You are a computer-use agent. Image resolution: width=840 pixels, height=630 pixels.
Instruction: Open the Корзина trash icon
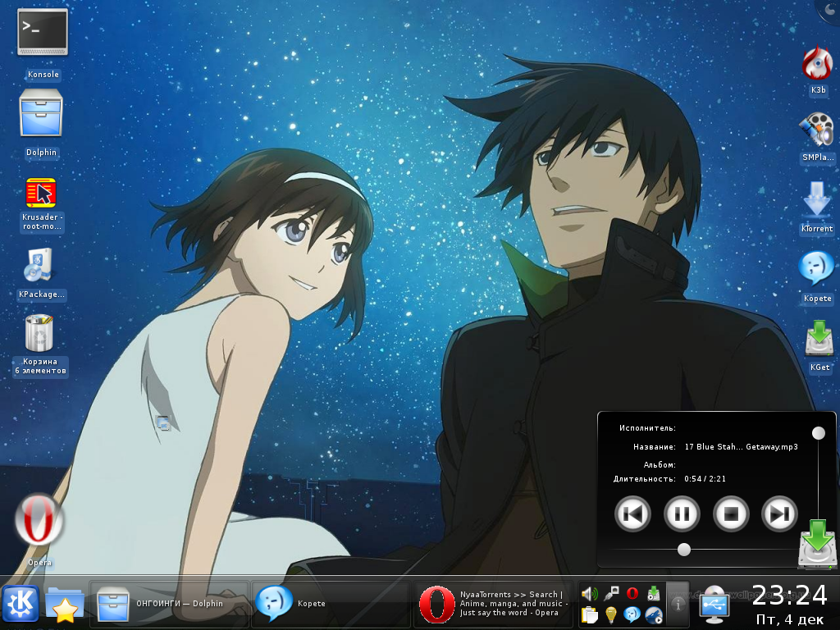pyautogui.click(x=39, y=333)
